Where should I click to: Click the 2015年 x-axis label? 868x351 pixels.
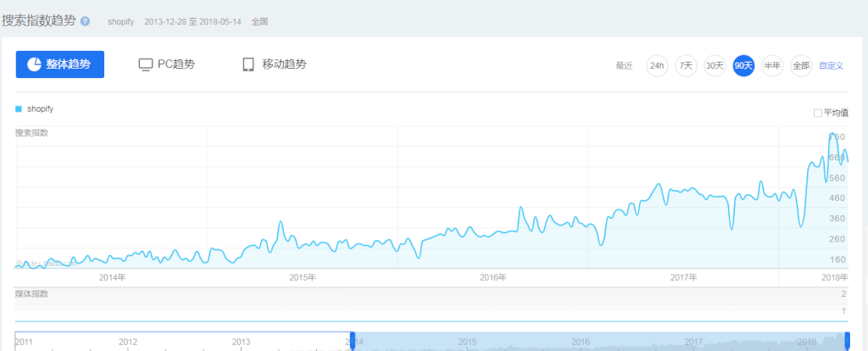click(303, 277)
